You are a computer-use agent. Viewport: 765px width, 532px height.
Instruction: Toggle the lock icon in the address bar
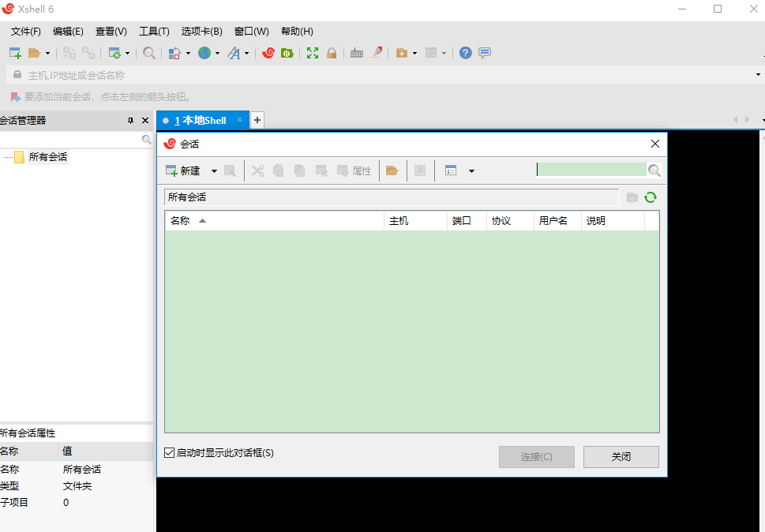pyautogui.click(x=17, y=74)
